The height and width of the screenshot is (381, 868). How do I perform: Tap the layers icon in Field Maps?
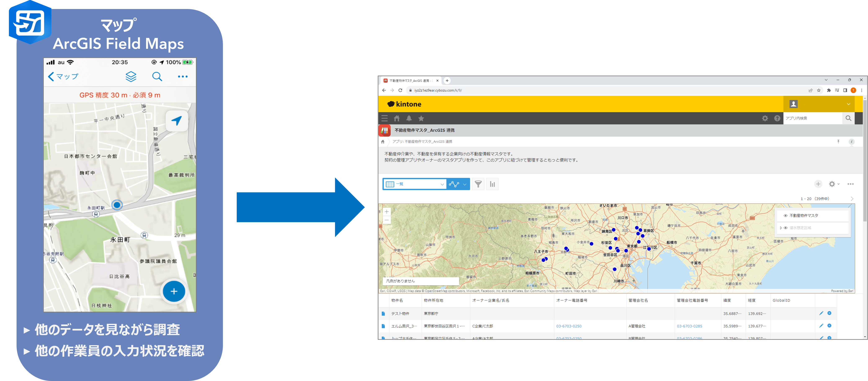[x=131, y=76]
